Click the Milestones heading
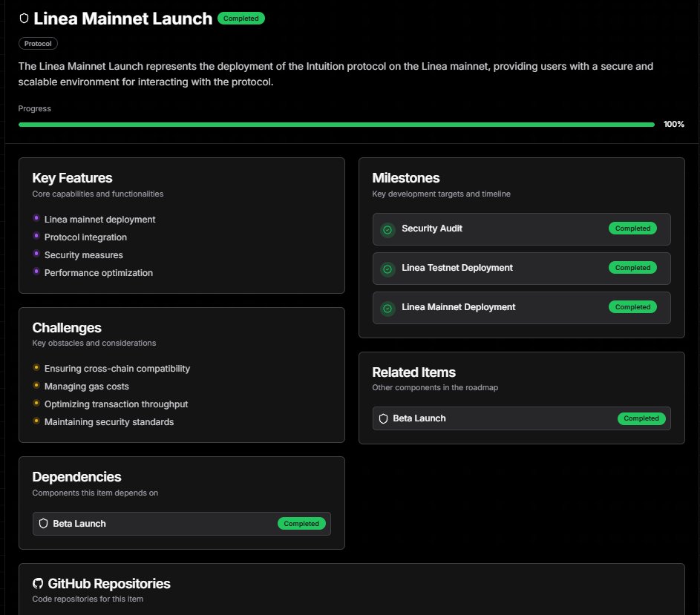Viewport: 700px width, 615px height. pos(406,177)
